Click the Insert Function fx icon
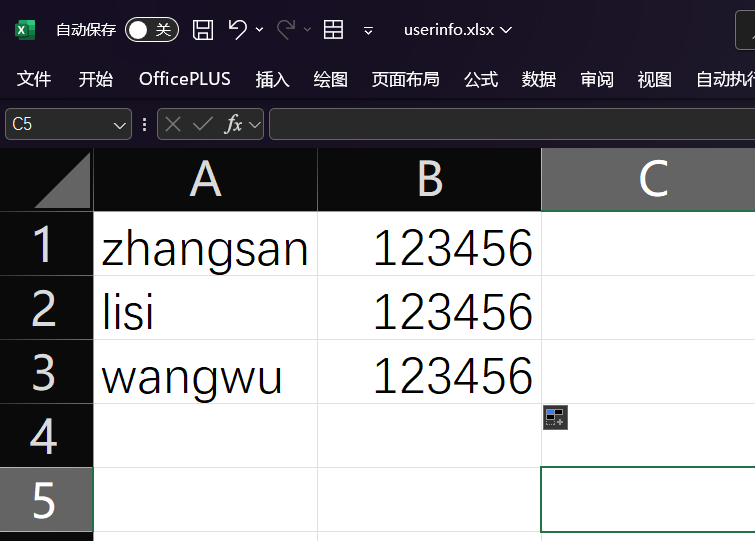Image resolution: width=755 pixels, height=541 pixels. [x=234, y=124]
